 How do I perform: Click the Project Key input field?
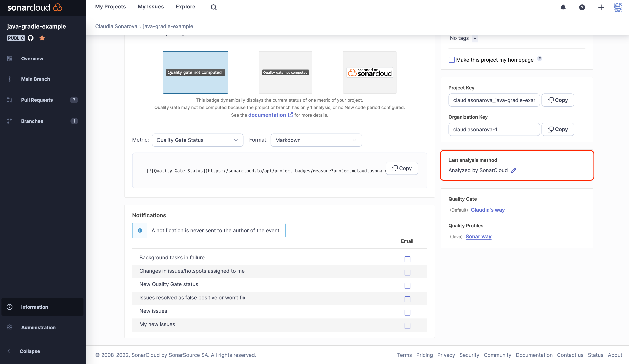click(494, 100)
